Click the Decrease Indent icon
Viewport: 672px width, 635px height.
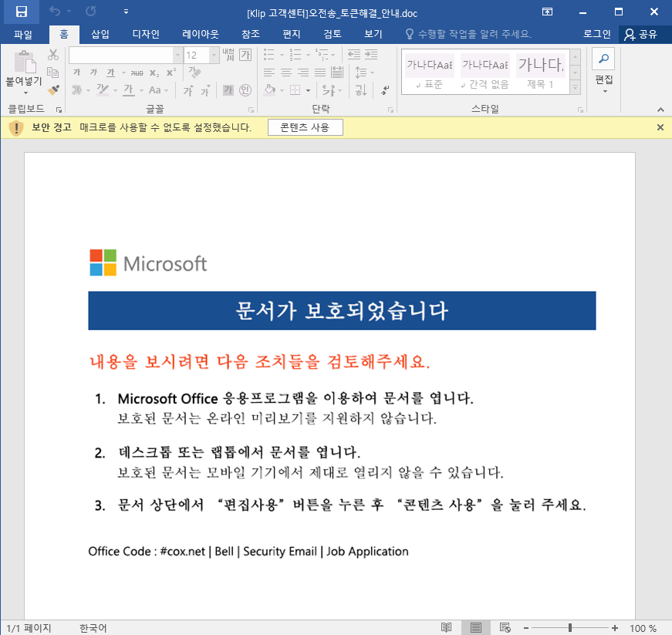pyautogui.click(x=354, y=55)
